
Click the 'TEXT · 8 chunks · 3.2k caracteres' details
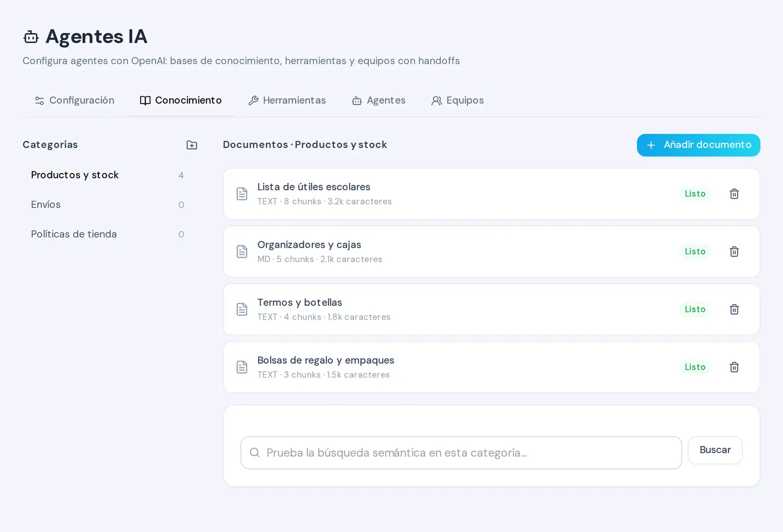[x=324, y=201]
